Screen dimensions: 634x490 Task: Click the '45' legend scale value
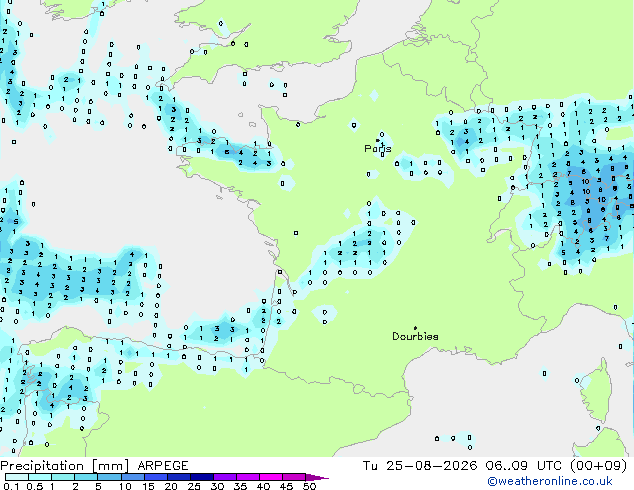coord(286,486)
